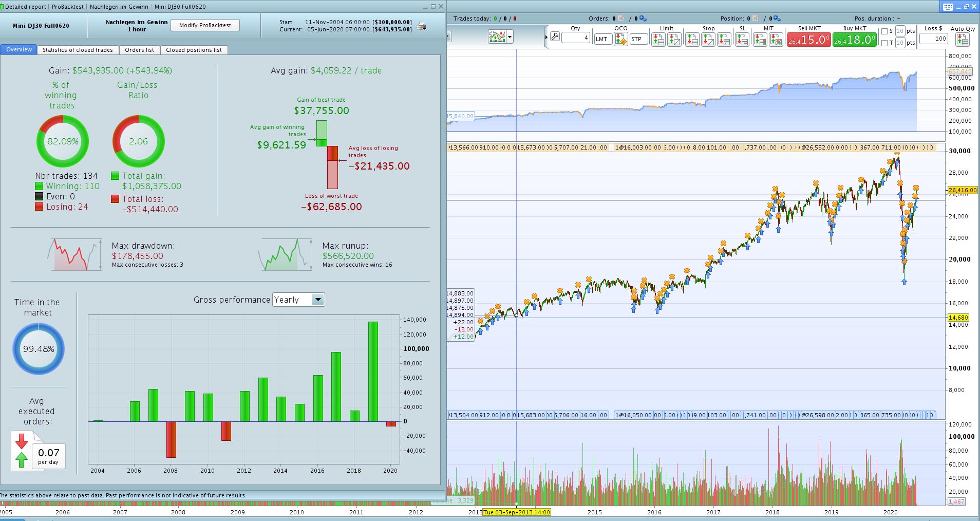
Task: Click the OCO order icon
Action: (620, 39)
